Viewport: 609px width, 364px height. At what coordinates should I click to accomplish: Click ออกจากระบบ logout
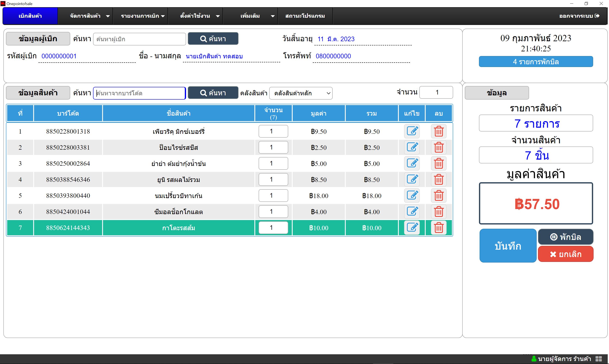click(579, 16)
